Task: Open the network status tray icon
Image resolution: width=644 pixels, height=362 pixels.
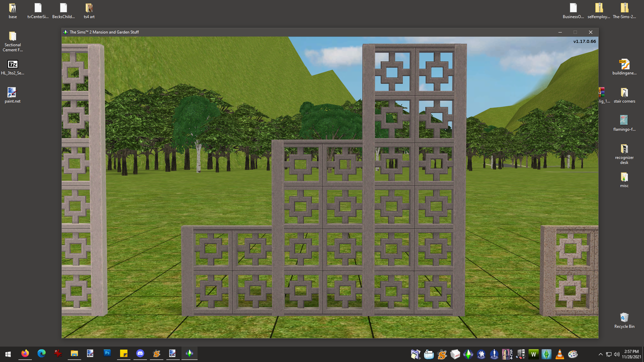Action: coord(609,354)
